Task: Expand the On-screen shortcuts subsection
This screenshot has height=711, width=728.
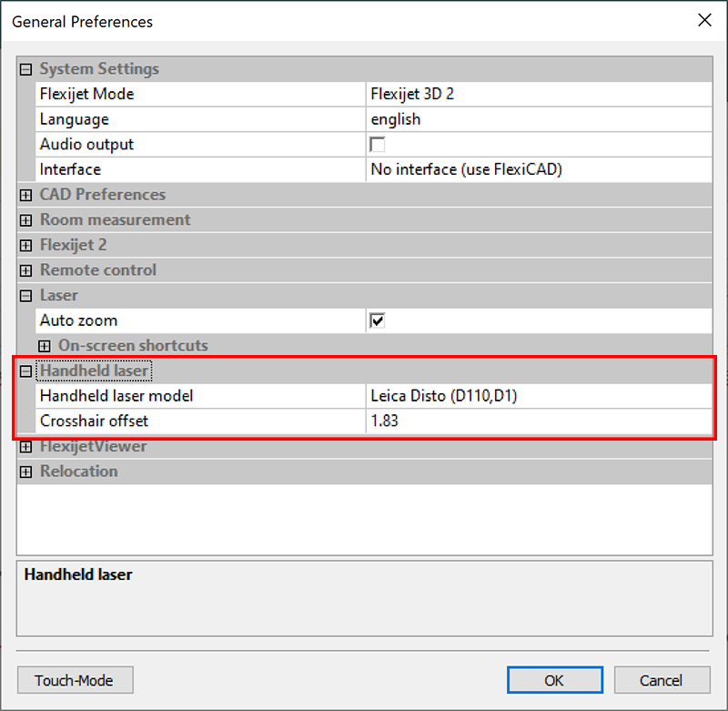Action: point(45,345)
